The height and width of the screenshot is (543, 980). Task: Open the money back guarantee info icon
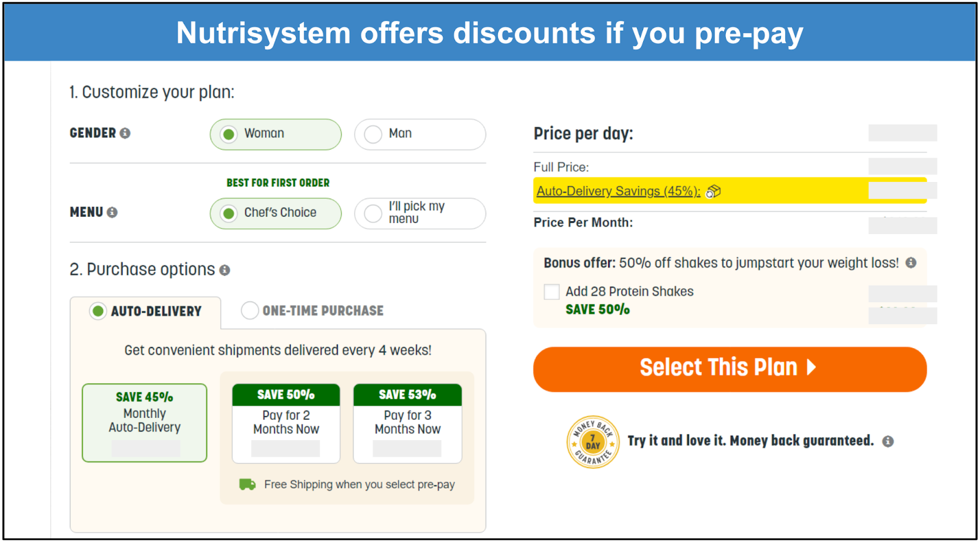click(x=888, y=441)
